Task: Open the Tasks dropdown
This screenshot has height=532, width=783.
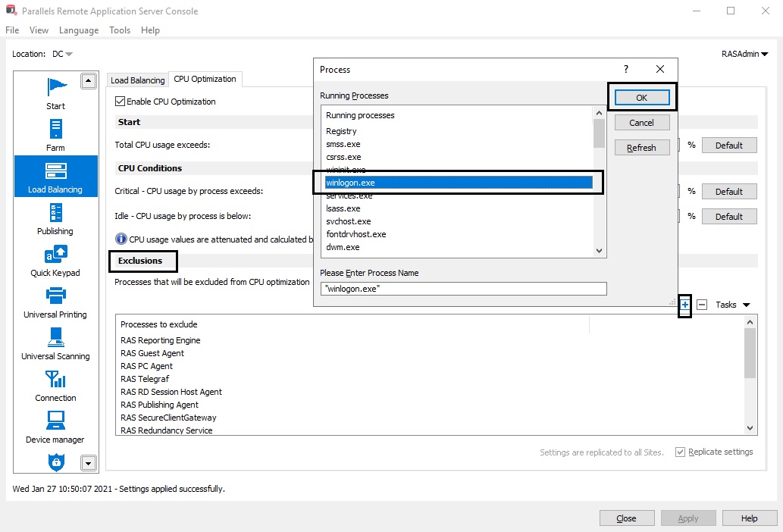Action: point(732,305)
